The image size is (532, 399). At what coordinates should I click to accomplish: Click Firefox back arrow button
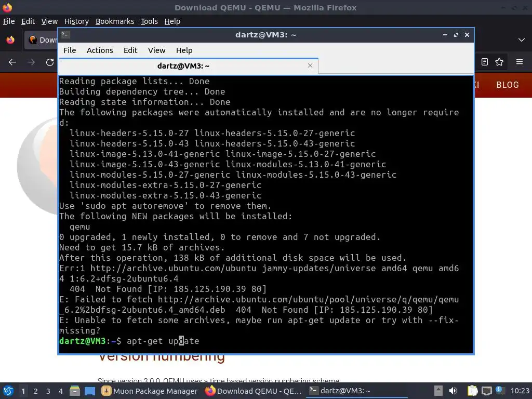pos(12,62)
